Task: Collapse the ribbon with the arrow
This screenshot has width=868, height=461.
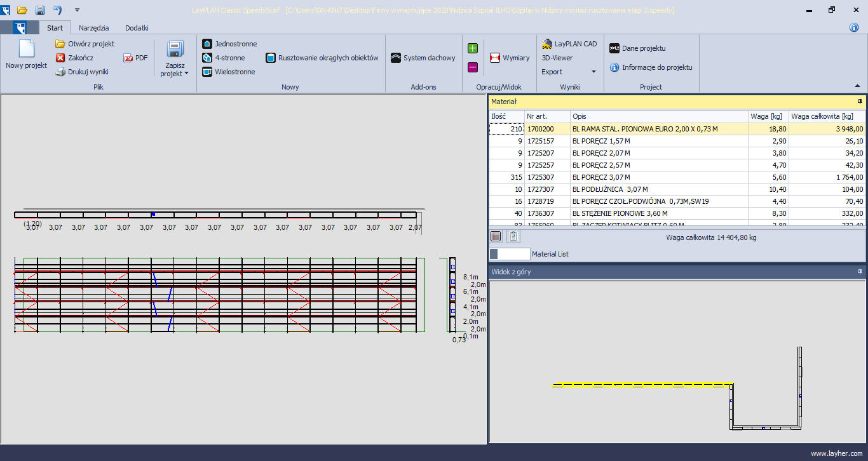Action: click(x=857, y=86)
